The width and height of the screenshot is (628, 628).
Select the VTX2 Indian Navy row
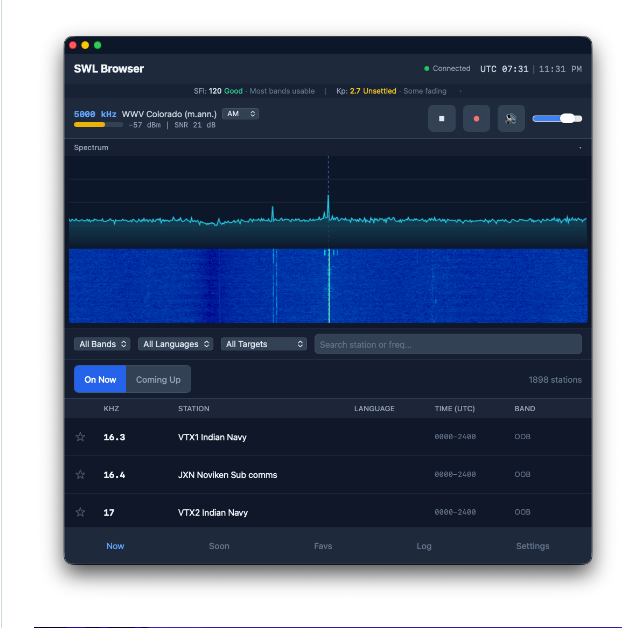coord(328,511)
